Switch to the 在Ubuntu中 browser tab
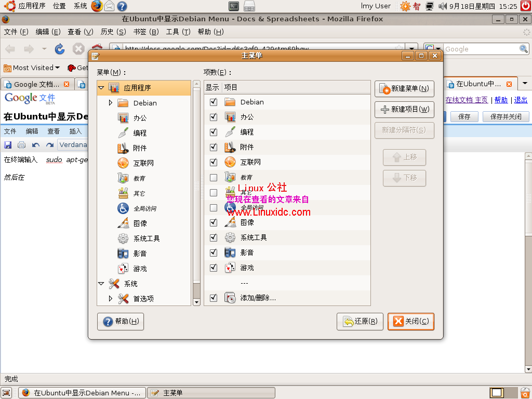The height and width of the screenshot is (399, 532). 475,83
